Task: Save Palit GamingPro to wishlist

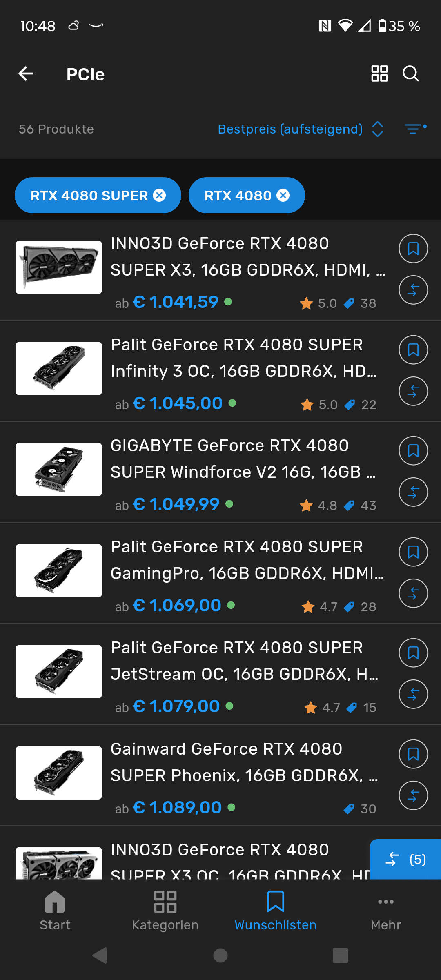Action: (413, 552)
